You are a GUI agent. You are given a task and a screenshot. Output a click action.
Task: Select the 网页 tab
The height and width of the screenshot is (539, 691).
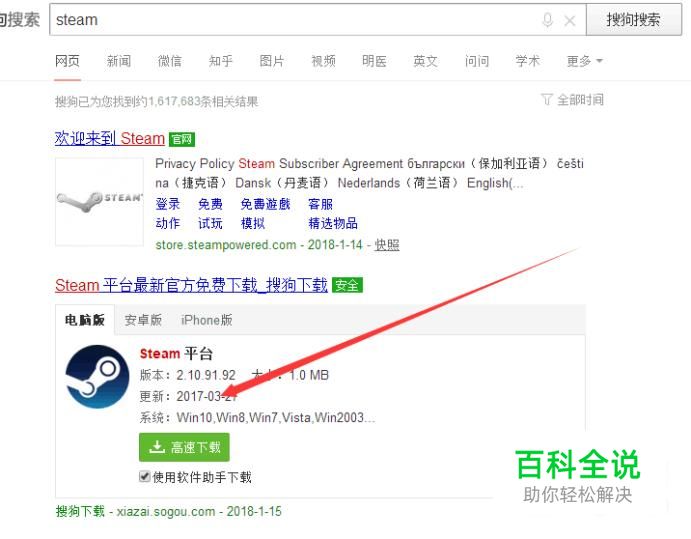click(67, 61)
